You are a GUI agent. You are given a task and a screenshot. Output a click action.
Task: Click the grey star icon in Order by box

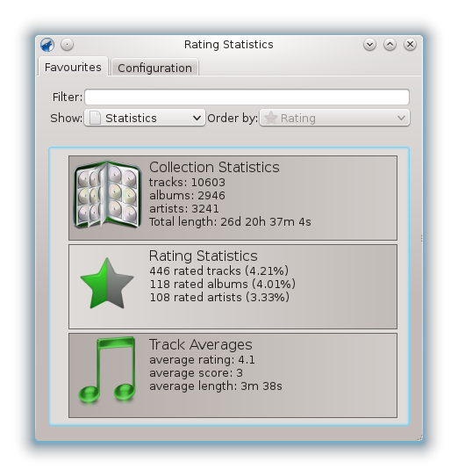coord(271,118)
